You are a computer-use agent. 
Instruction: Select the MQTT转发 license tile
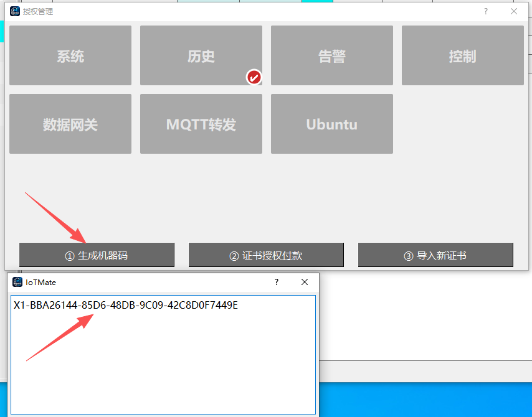[x=201, y=124]
